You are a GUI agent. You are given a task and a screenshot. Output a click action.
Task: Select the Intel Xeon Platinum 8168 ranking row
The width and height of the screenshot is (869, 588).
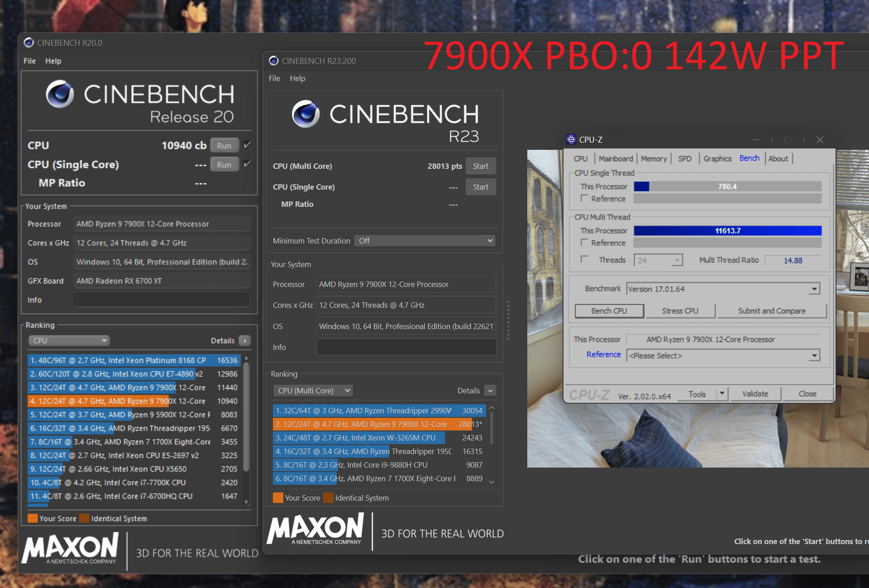click(x=134, y=360)
